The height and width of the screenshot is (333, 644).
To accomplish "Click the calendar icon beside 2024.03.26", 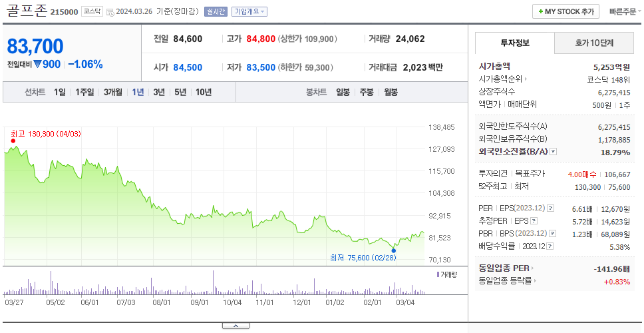I will point(110,12).
